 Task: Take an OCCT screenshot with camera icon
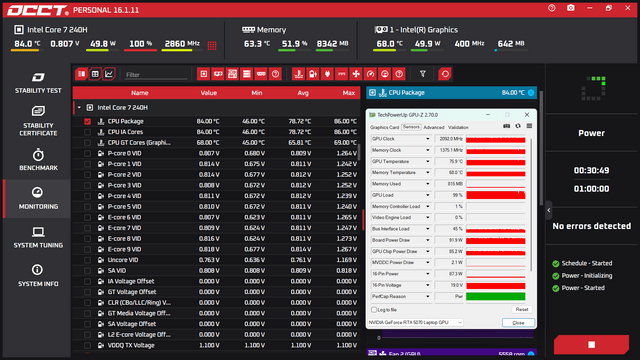[x=571, y=8]
